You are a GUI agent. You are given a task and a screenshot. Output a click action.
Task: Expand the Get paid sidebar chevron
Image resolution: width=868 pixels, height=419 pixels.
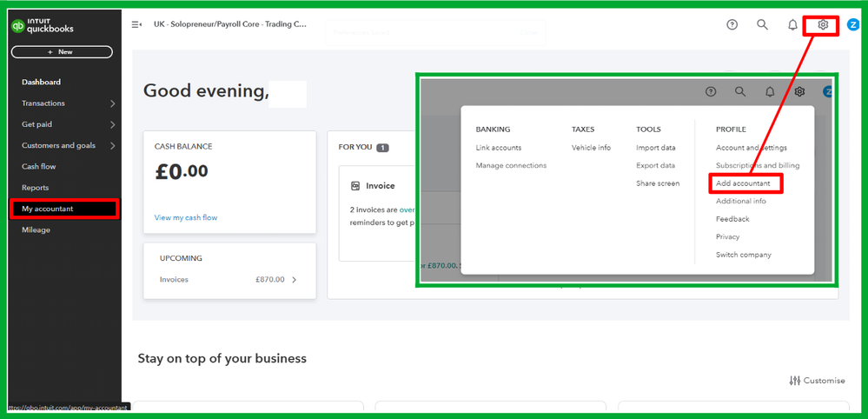pos(112,124)
